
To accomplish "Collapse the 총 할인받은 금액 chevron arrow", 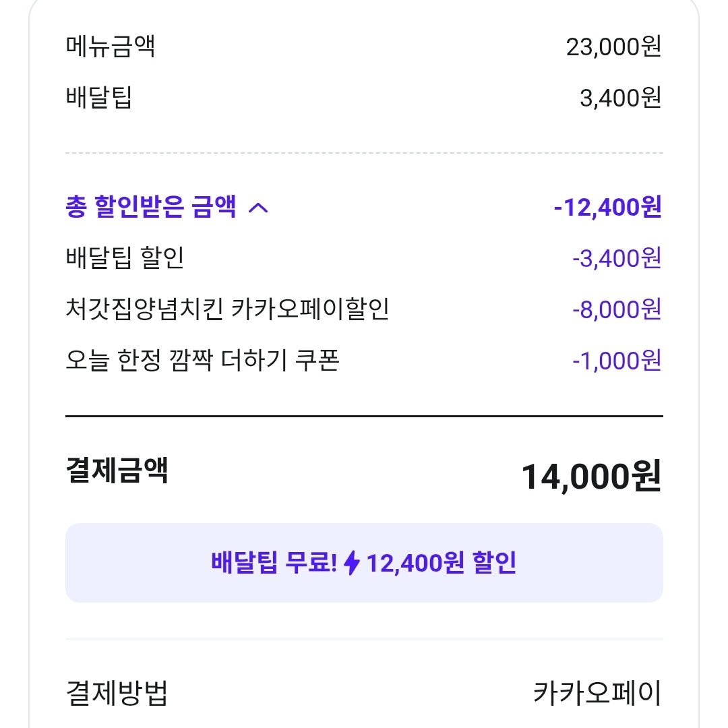I will [258, 208].
